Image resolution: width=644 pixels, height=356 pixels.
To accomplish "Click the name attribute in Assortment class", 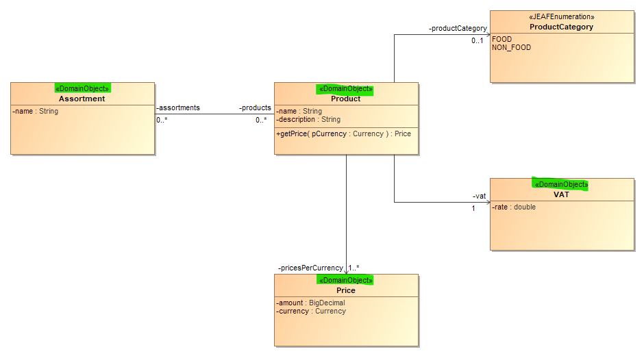I will 36,111.
